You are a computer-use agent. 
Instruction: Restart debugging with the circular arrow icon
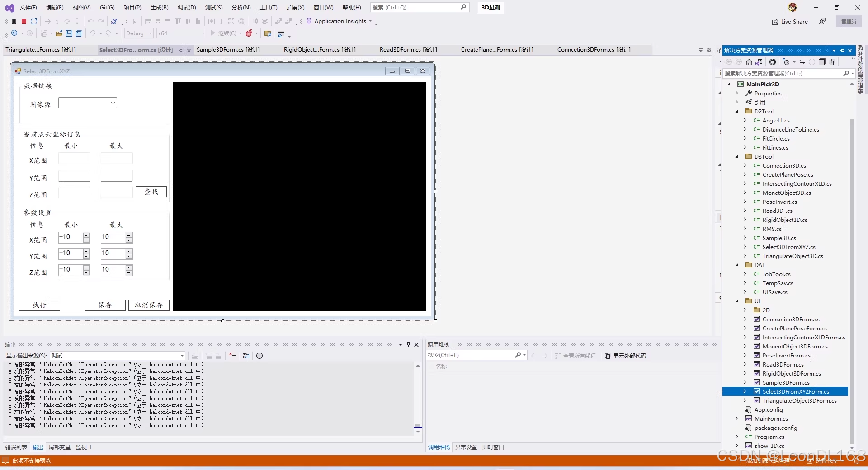point(34,21)
